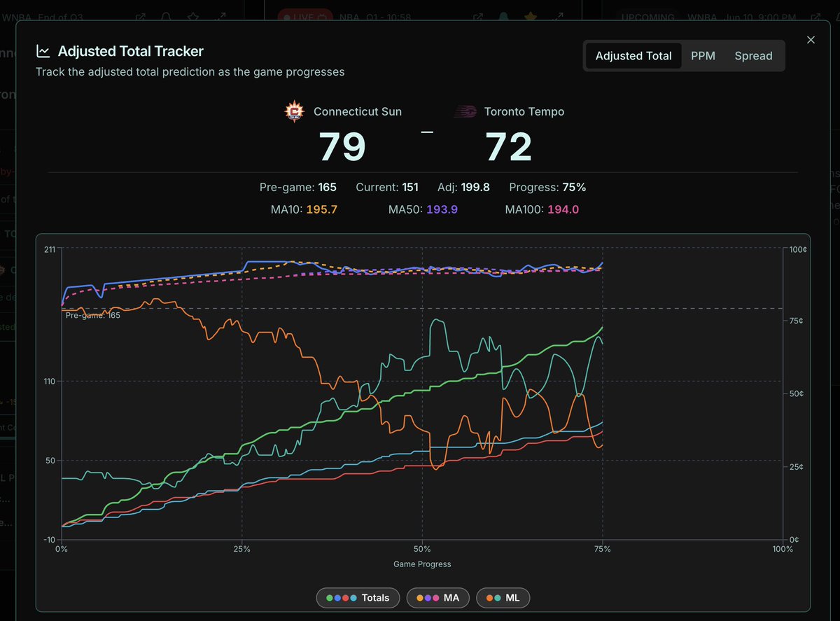Click the Game Progress axis title

click(x=422, y=564)
